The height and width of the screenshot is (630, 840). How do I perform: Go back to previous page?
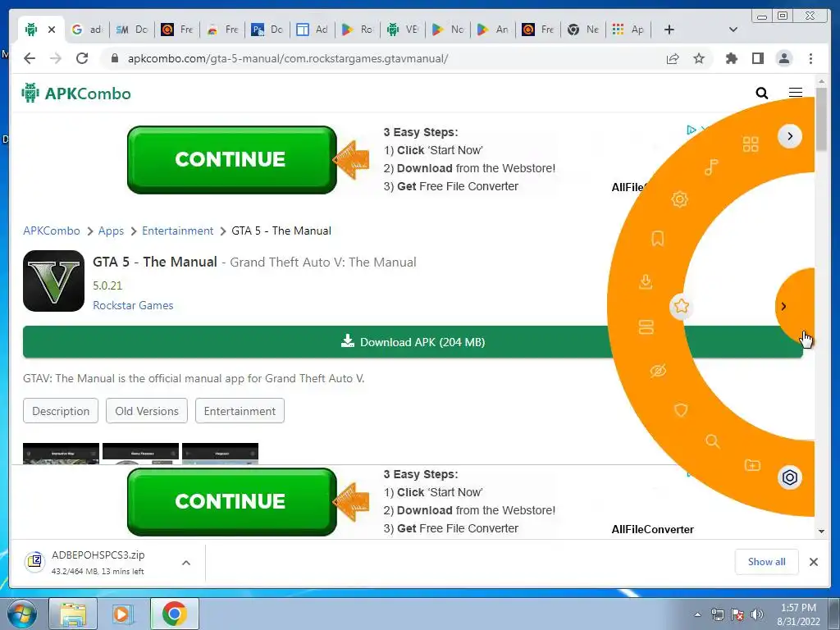click(30, 58)
